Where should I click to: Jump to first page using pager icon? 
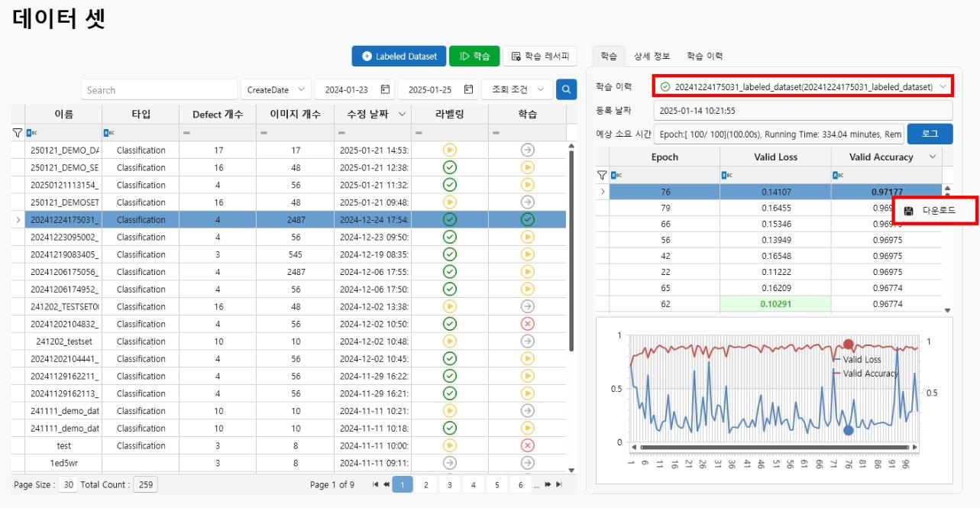click(x=375, y=484)
